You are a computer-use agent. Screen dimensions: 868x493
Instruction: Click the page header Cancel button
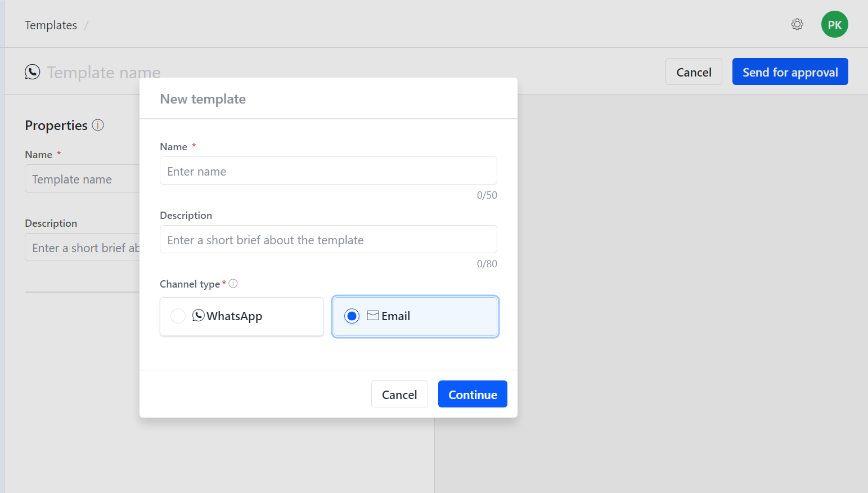[694, 71]
